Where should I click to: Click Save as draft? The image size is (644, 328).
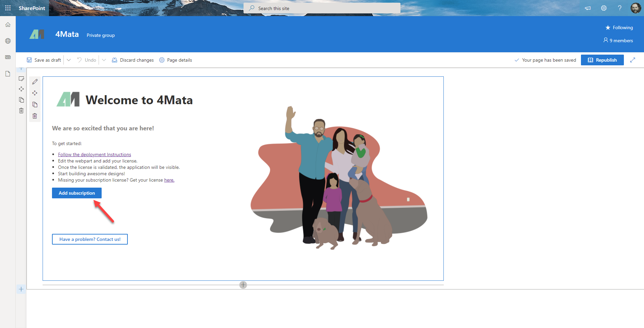click(44, 60)
